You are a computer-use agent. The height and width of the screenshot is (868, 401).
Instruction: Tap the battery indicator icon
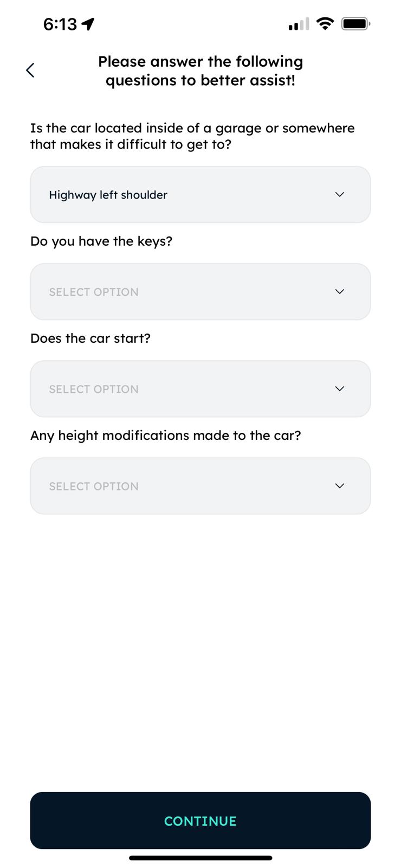point(355,24)
